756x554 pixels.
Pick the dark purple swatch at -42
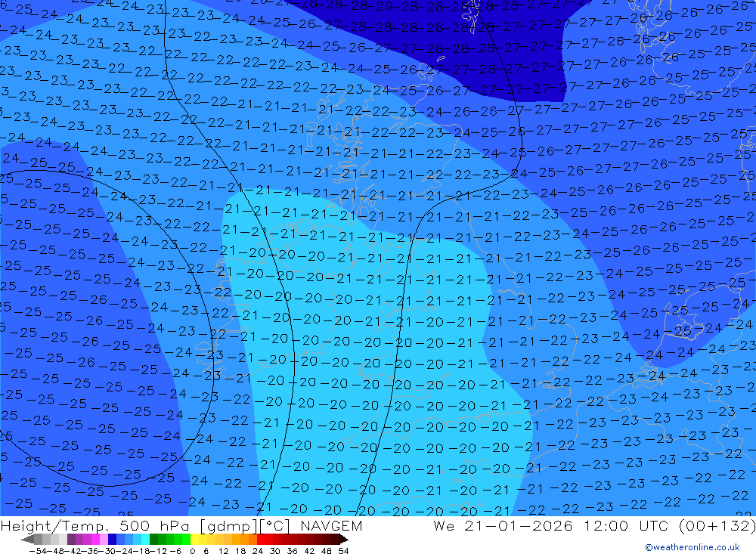tap(71, 540)
